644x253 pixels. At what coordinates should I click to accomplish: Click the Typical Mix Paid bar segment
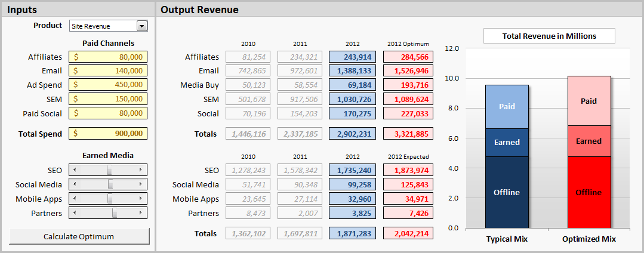point(507,106)
